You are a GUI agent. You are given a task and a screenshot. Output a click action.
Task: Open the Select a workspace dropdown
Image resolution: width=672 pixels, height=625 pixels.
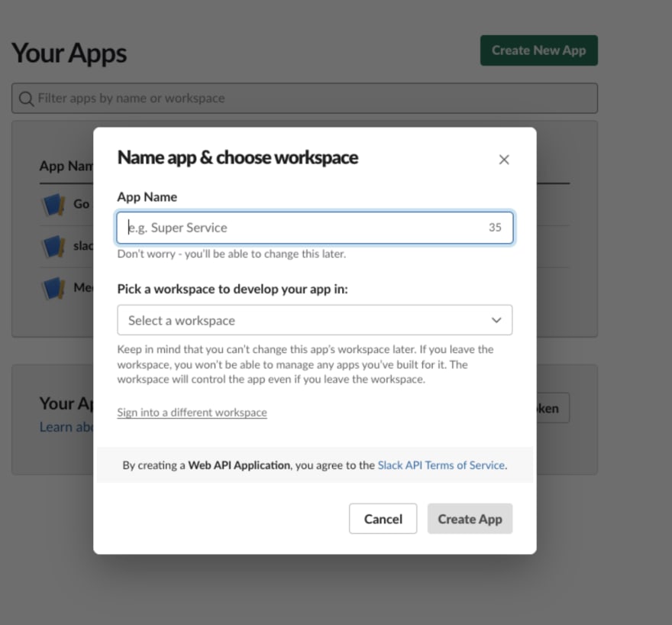coord(315,320)
